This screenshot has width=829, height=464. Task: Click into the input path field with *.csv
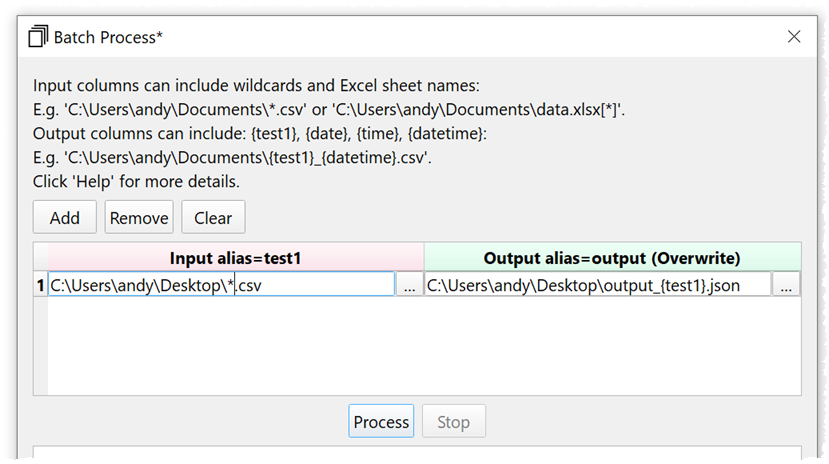[x=220, y=285]
